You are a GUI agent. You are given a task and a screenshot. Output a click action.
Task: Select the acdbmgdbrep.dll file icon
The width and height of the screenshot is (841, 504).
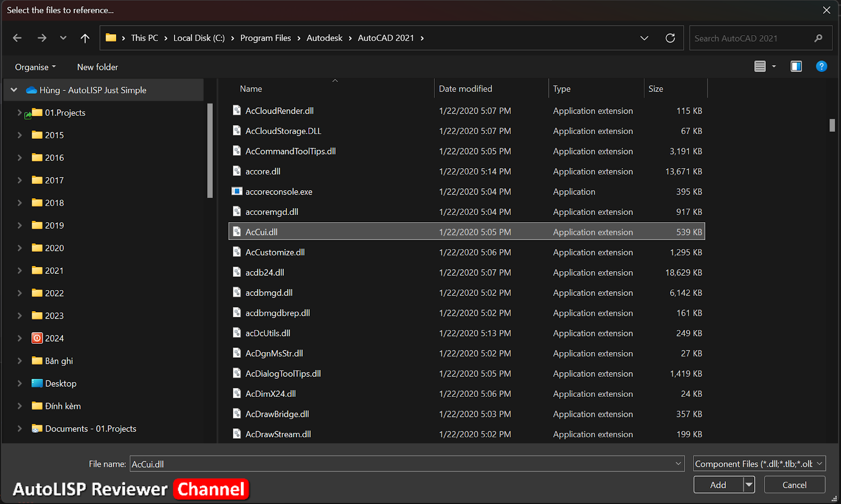237,313
